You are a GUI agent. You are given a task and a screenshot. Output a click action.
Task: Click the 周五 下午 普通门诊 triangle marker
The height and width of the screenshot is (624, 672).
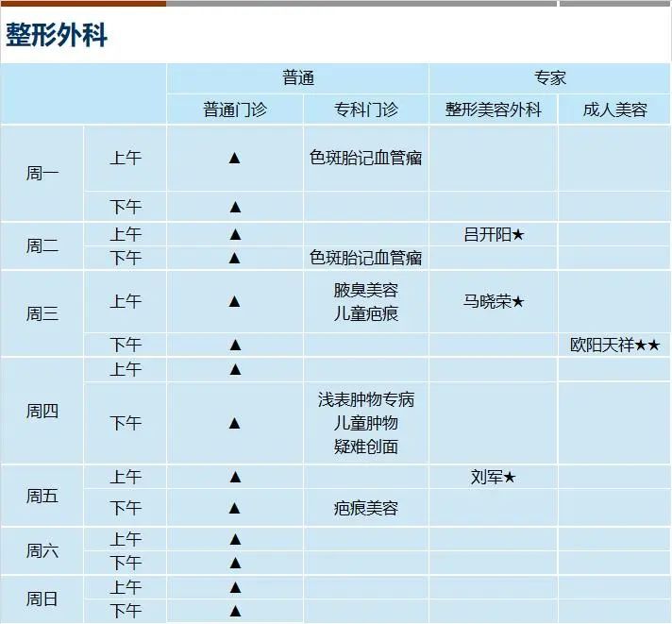(235, 508)
